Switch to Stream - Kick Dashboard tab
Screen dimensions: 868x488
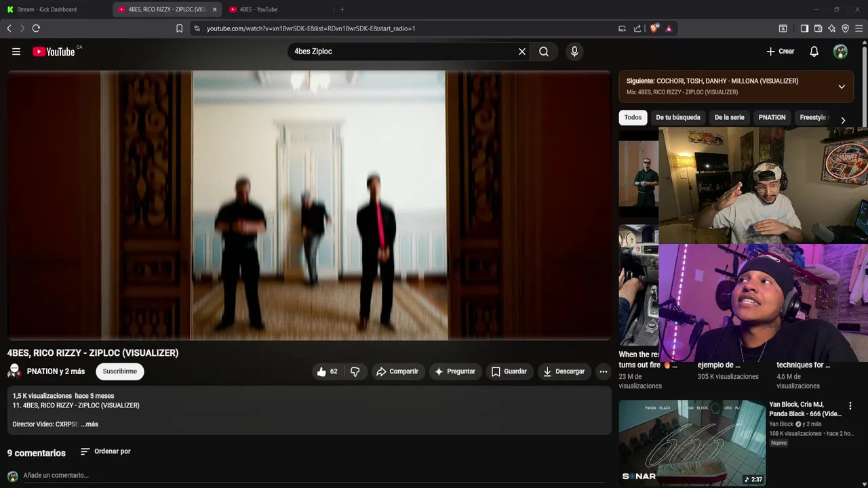click(56, 9)
